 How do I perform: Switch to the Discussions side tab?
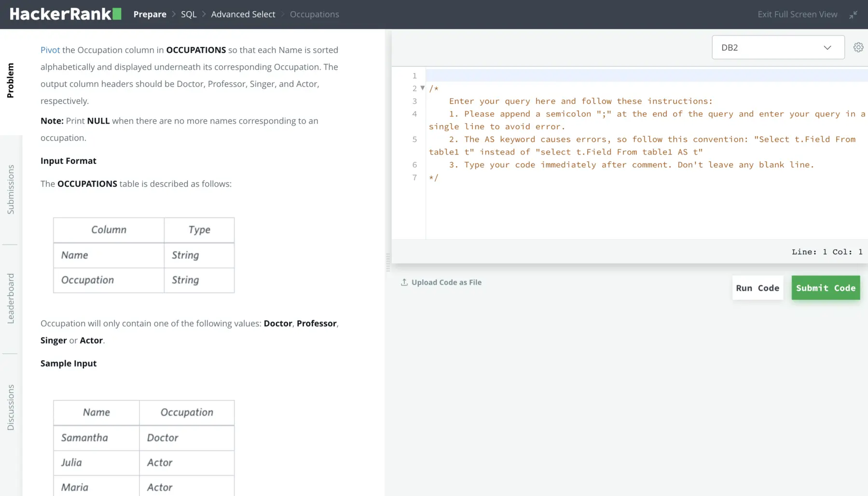[x=11, y=407]
